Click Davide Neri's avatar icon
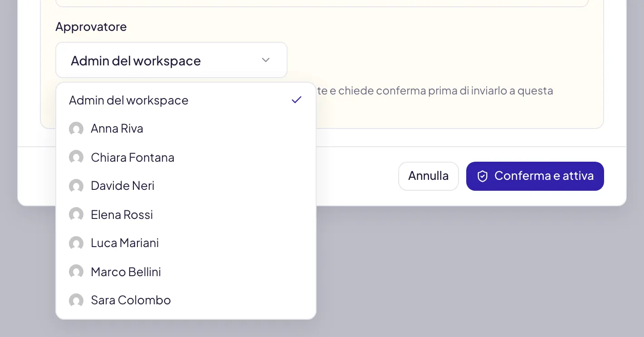 click(76, 186)
